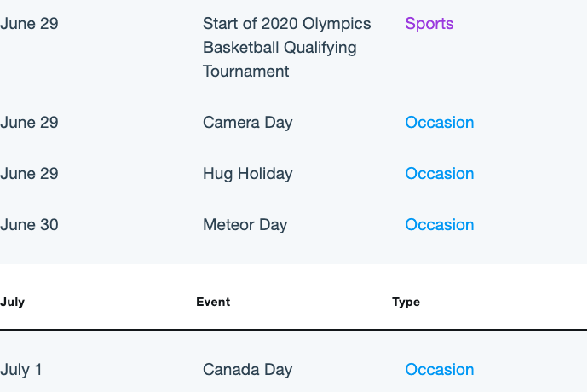Select the Camera Day event name
Image resolution: width=588 pixels, height=392 pixels.
coord(247,123)
